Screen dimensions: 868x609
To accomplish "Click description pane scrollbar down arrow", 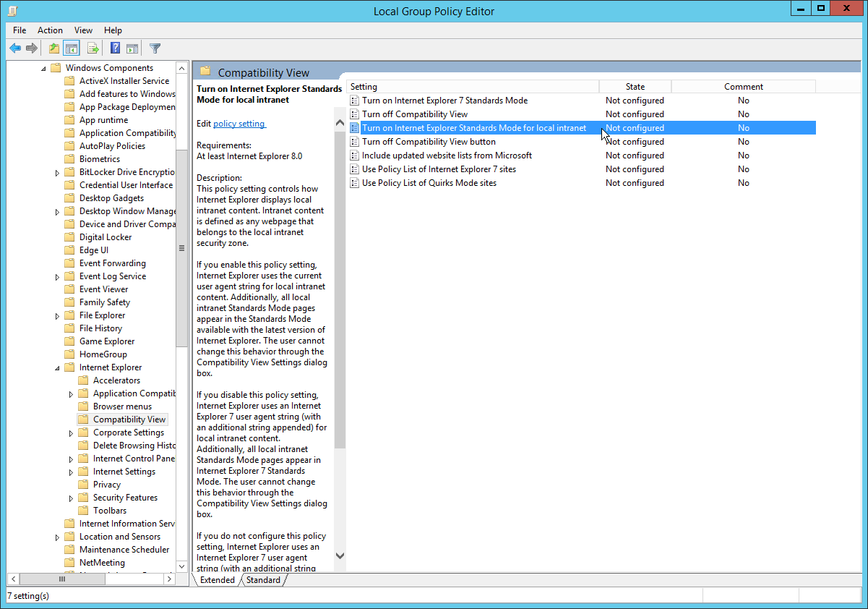I will pos(340,556).
